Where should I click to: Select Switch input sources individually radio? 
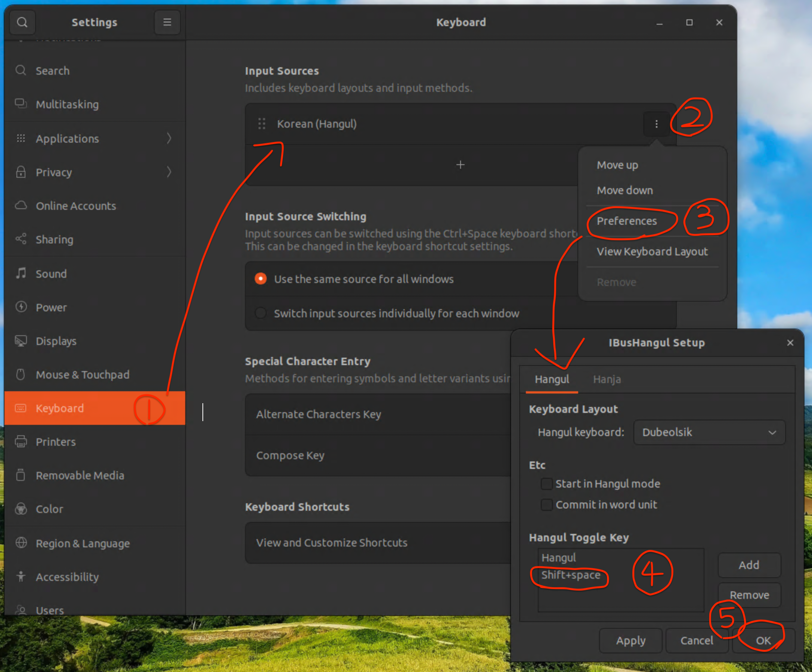tap(261, 313)
